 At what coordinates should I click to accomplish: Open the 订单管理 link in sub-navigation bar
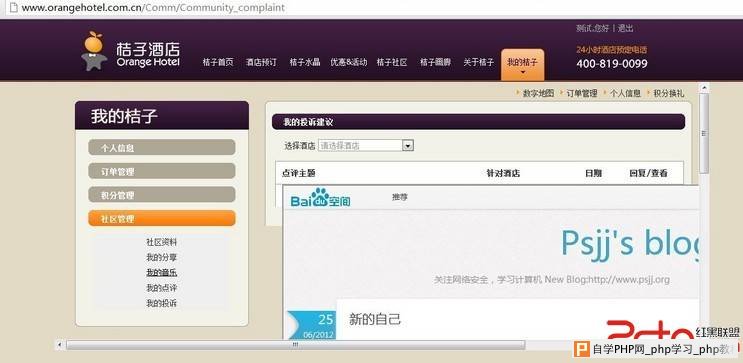tap(582, 93)
